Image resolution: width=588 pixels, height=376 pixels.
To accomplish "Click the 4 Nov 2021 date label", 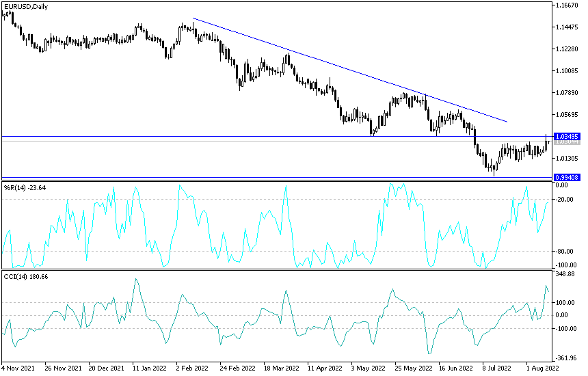I will coord(18,368).
